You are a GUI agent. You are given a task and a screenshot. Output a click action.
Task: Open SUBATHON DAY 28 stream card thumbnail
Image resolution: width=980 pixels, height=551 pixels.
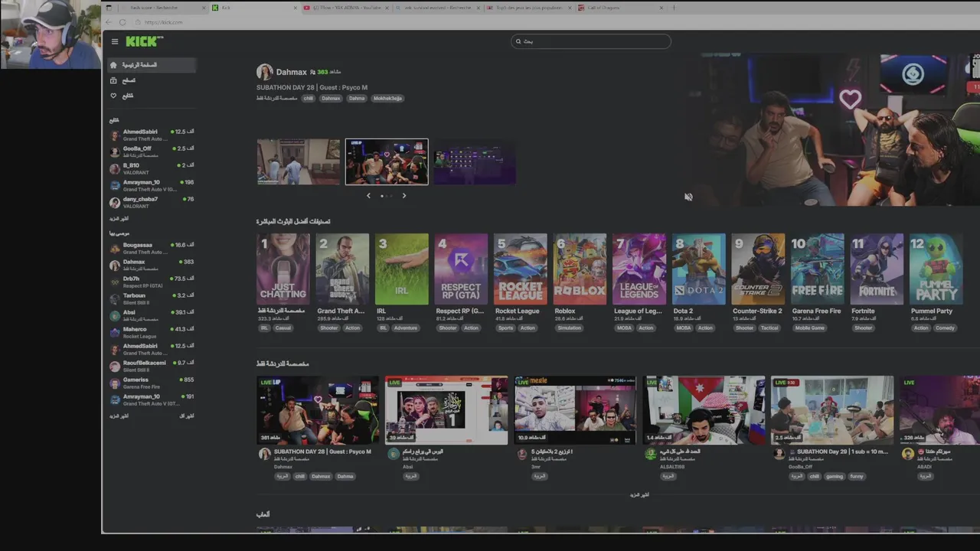[318, 409]
